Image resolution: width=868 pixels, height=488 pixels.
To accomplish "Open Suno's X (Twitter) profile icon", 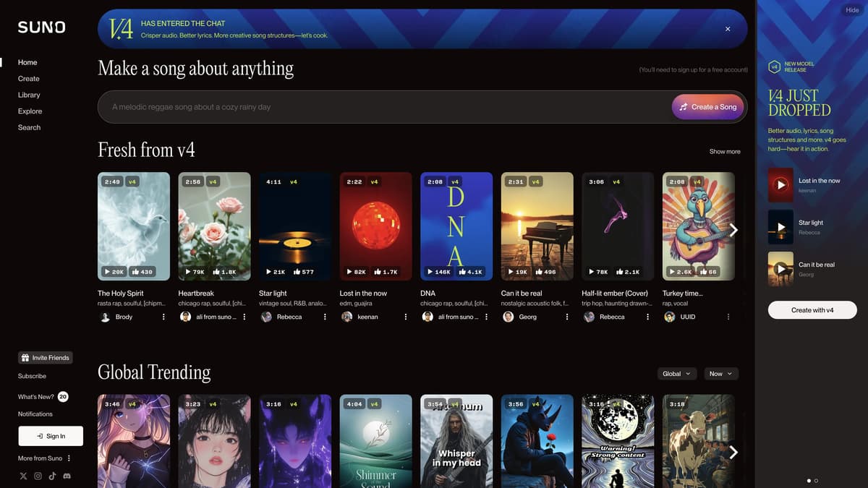I will (24, 476).
